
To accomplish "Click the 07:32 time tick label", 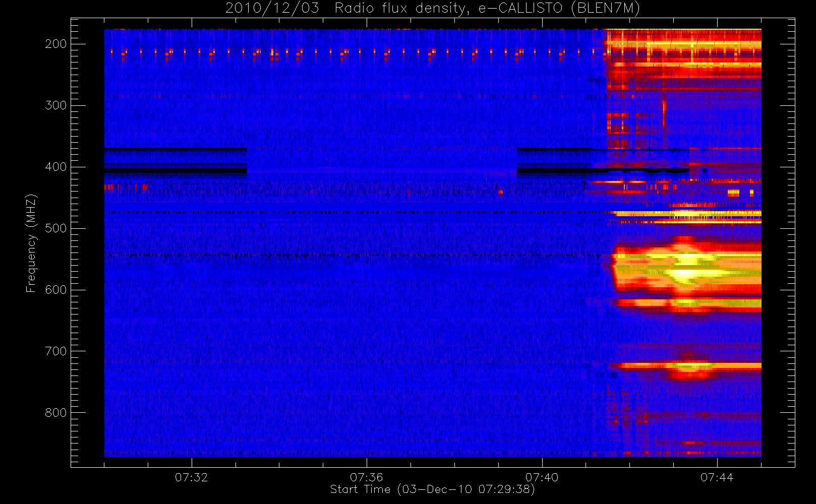I will click(x=191, y=477).
